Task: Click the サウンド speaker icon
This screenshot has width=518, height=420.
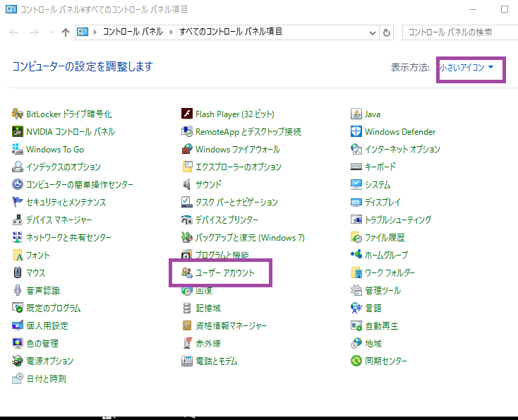Action: tap(186, 184)
